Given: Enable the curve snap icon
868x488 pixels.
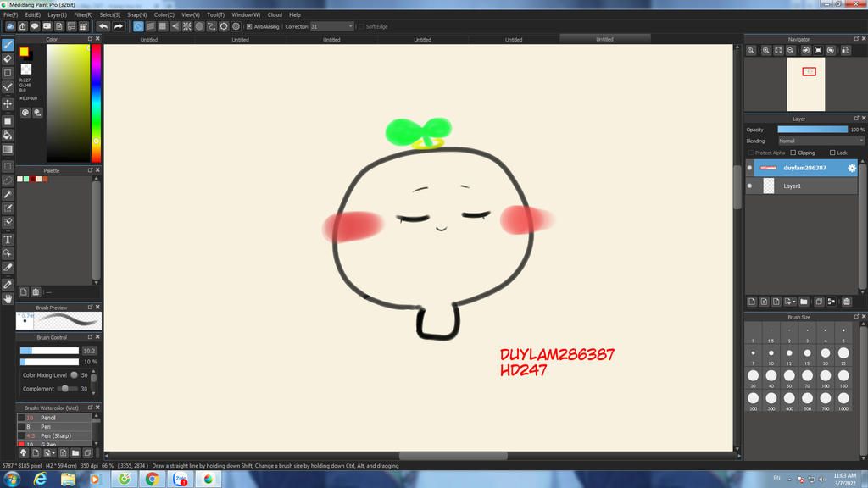Looking at the screenshot, I should pyautogui.click(x=211, y=26).
